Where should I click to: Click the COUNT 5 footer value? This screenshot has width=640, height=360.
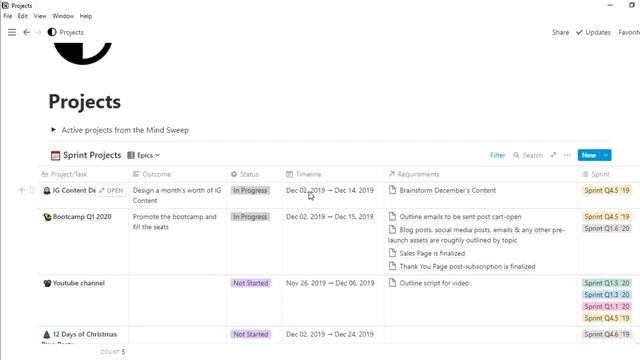coord(113,351)
